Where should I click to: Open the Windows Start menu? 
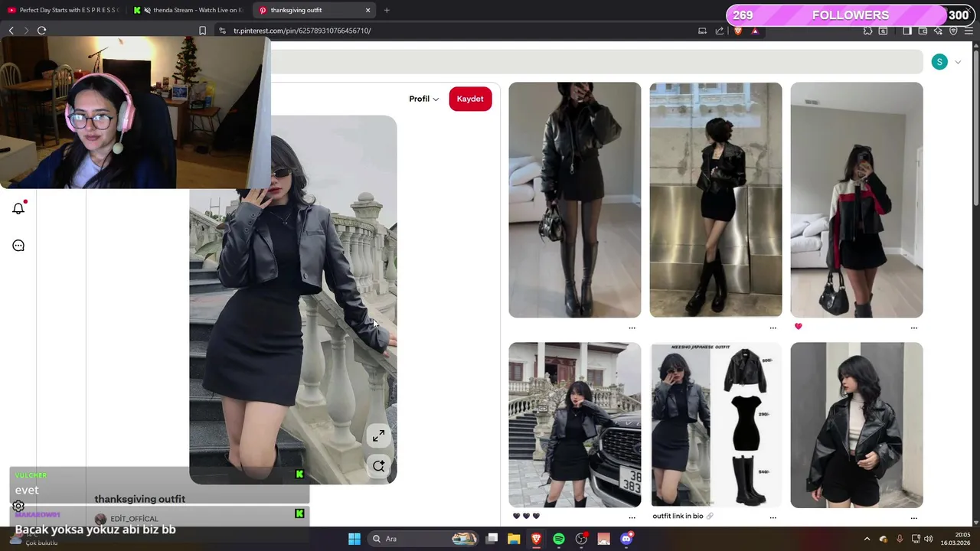[354, 539]
